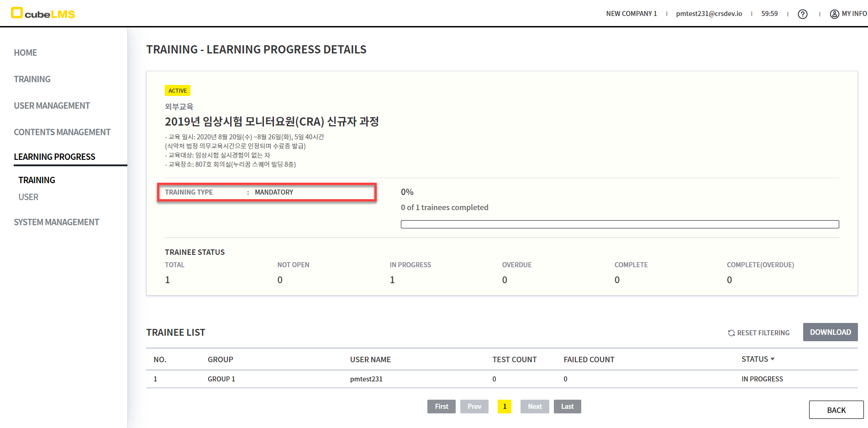Click the Last pagination button

coord(567,407)
